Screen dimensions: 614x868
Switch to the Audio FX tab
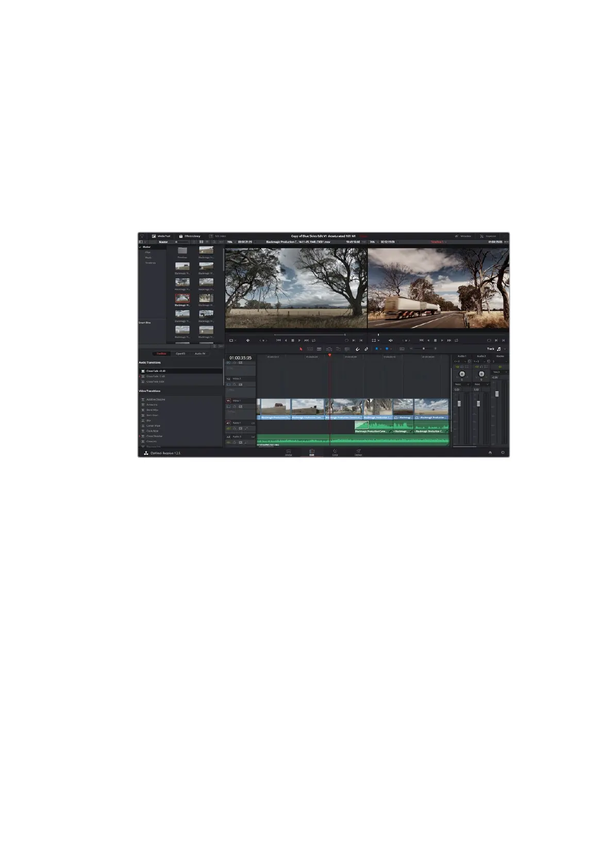200,354
